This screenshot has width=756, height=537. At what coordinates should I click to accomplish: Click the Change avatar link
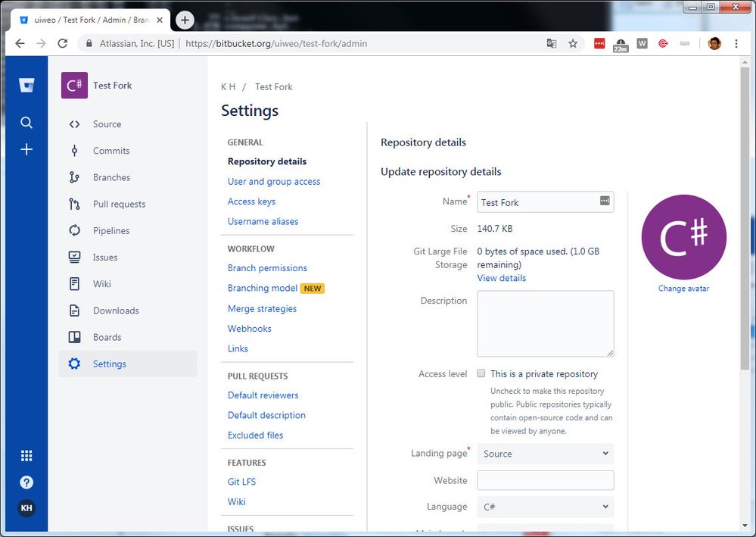[683, 289]
